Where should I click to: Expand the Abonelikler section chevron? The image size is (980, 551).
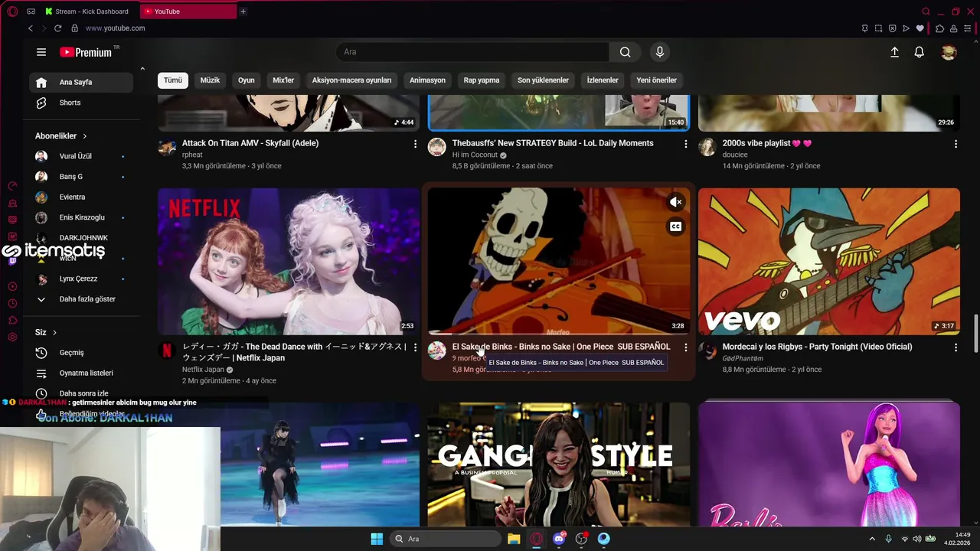(x=84, y=136)
